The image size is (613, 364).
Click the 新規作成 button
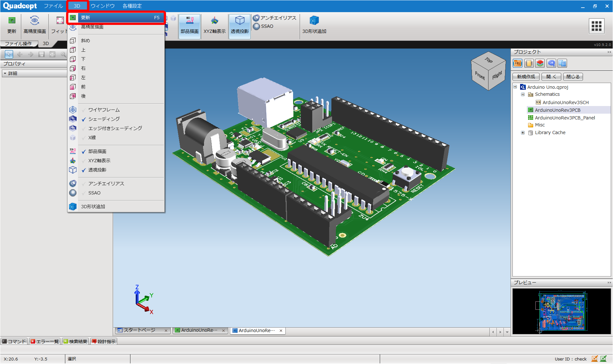tap(526, 77)
